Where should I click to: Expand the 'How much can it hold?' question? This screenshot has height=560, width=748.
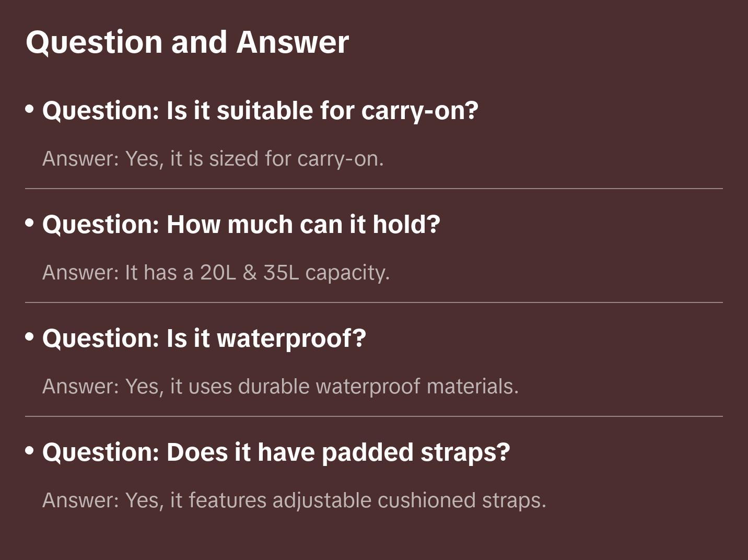(x=241, y=225)
